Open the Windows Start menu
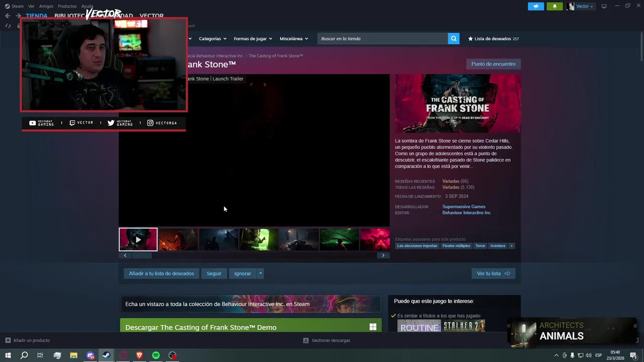Screen dimensions: 644x362 pos(8,355)
